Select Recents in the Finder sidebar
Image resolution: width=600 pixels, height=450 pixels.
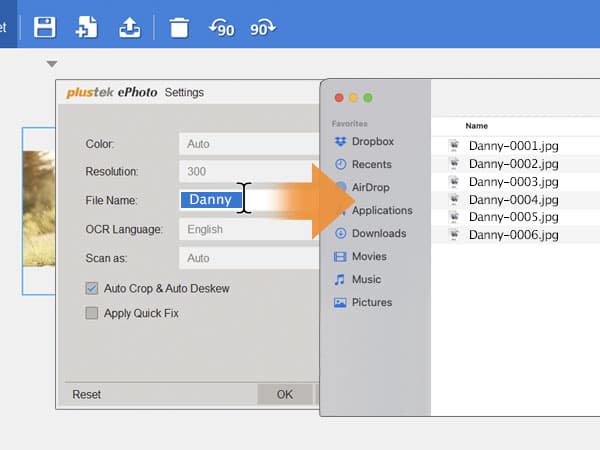point(371,164)
